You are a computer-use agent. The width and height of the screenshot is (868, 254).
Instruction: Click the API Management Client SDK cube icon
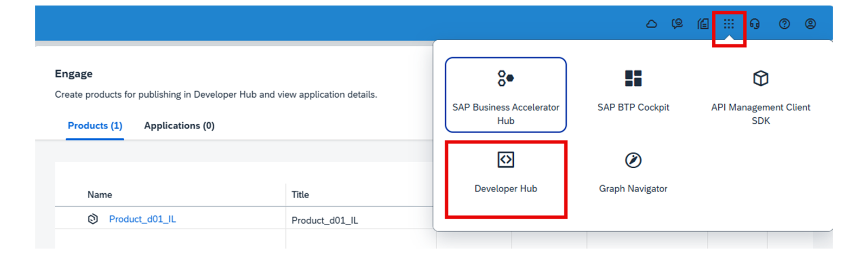[x=761, y=78]
